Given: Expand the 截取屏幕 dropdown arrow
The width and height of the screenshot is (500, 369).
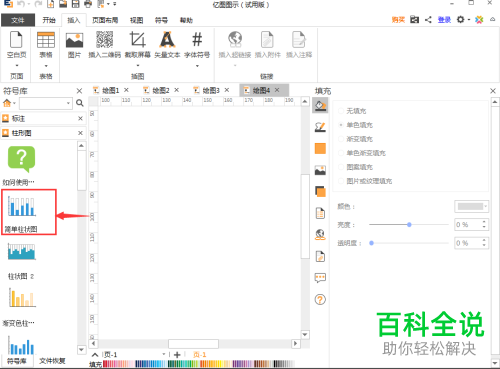Looking at the screenshot, I should (138, 65).
